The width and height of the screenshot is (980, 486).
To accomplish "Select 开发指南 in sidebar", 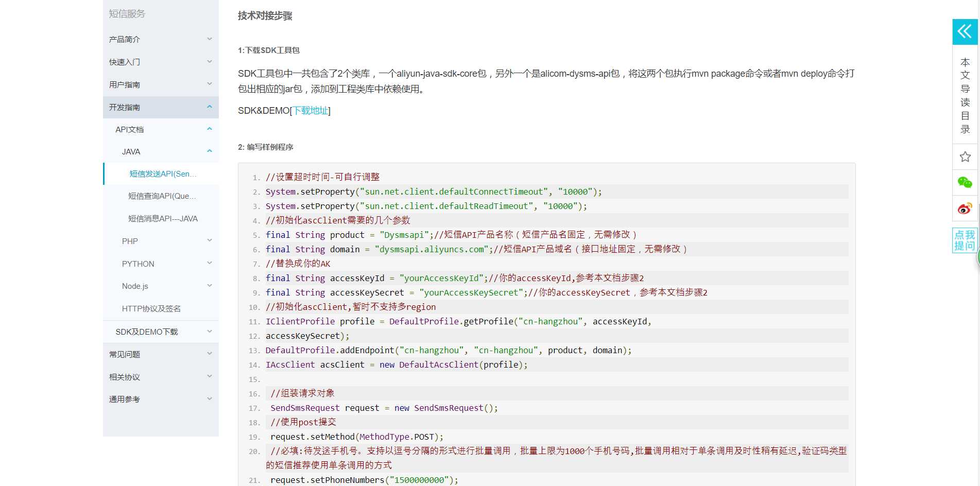I will (124, 107).
